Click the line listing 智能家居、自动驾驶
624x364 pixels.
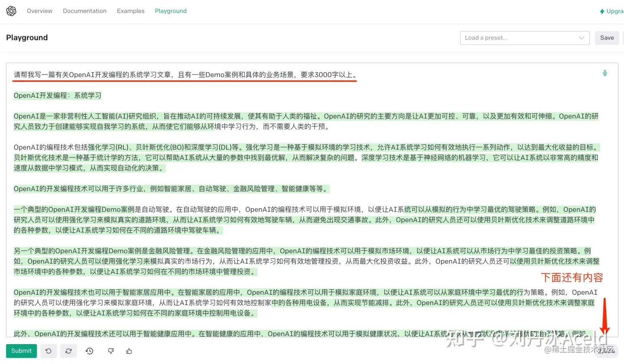tap(172, 189)
